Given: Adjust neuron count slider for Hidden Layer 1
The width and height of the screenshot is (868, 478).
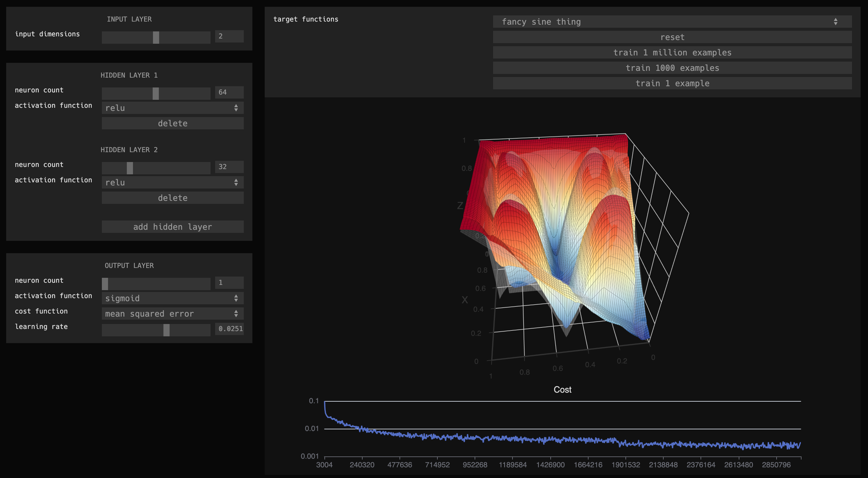Looking at the screenshot, I should pyautogui.click(x=155, y=91).
